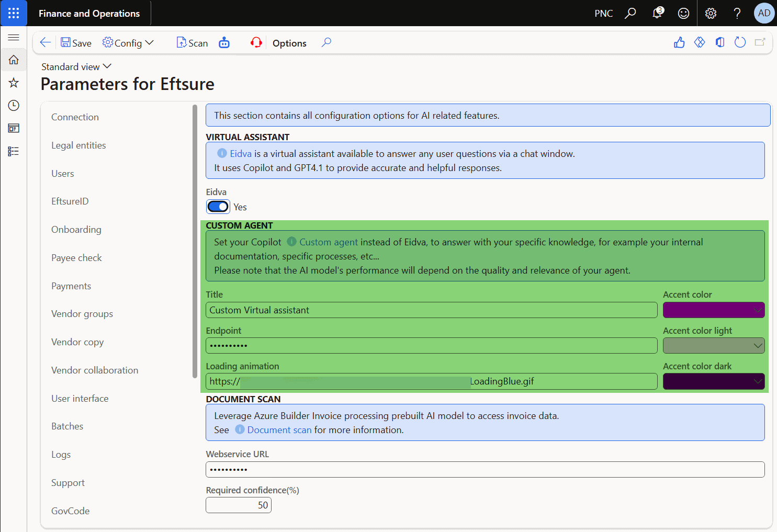Open the Config dropdown menu
Viewport: 777px width, 532px height.
[x=128, y=43]
